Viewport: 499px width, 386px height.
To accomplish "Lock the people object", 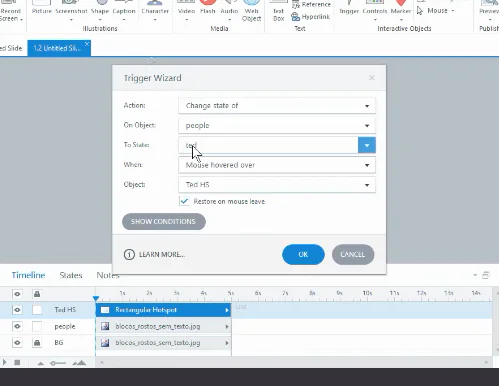I will [x=37, y=326].
